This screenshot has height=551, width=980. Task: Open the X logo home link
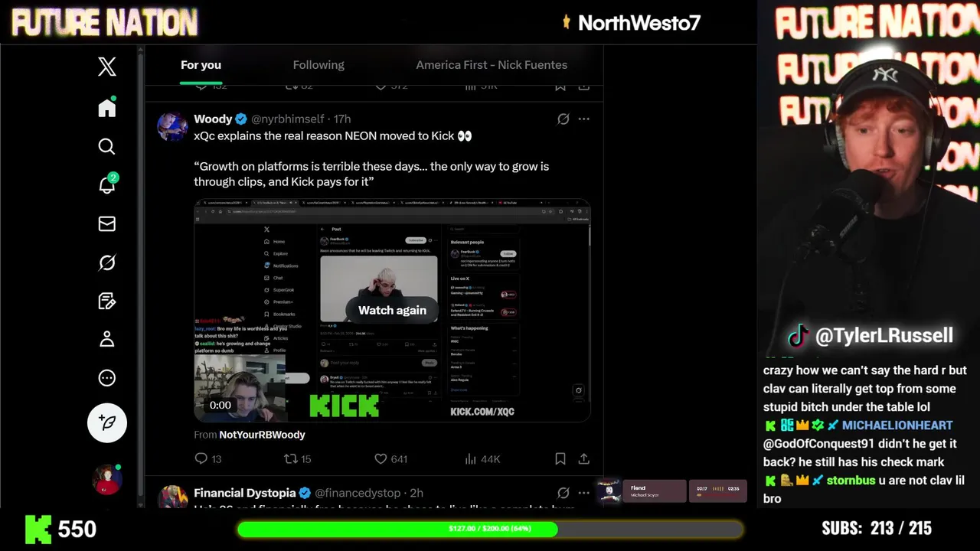pyautogui.click(x=107, y=67)
